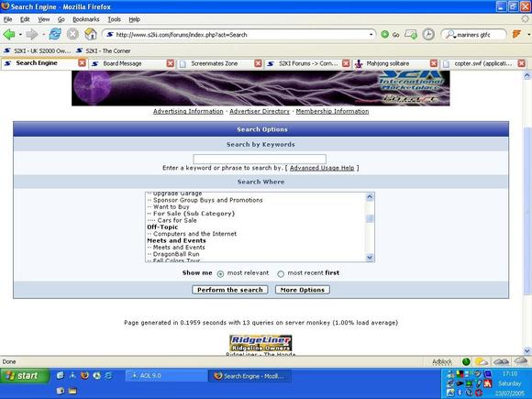Click the page scrollbar up arrow

526,75
